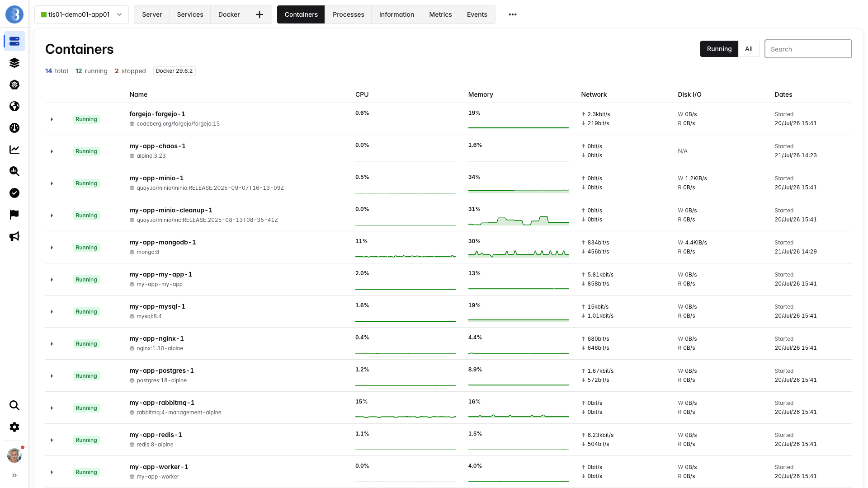
Task: Open the tls01-demo01-app01 server dropdown
Action: click(81, 14)
